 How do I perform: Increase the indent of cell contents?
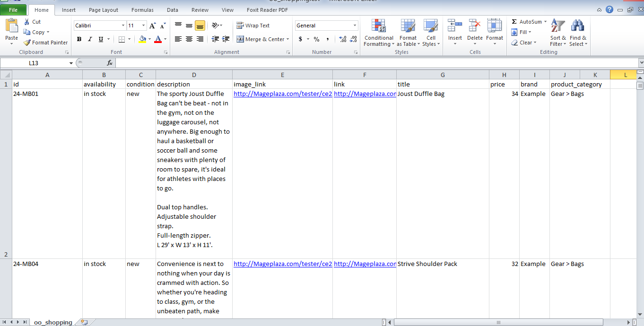(226, 39)
